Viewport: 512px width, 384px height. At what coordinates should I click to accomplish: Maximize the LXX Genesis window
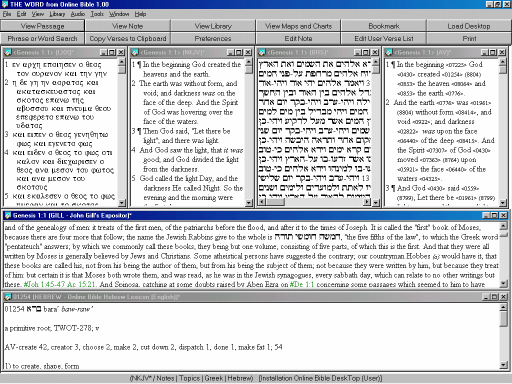(112, 52)
